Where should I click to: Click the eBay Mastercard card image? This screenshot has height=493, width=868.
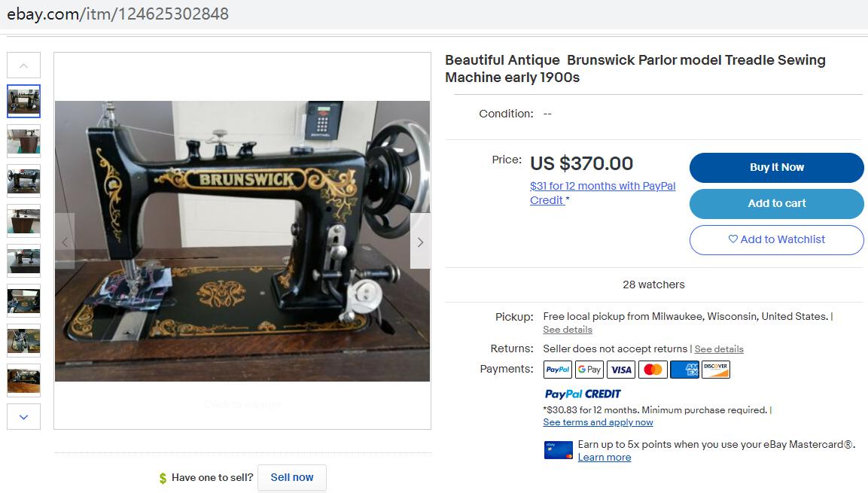click(x=558, y=450)
